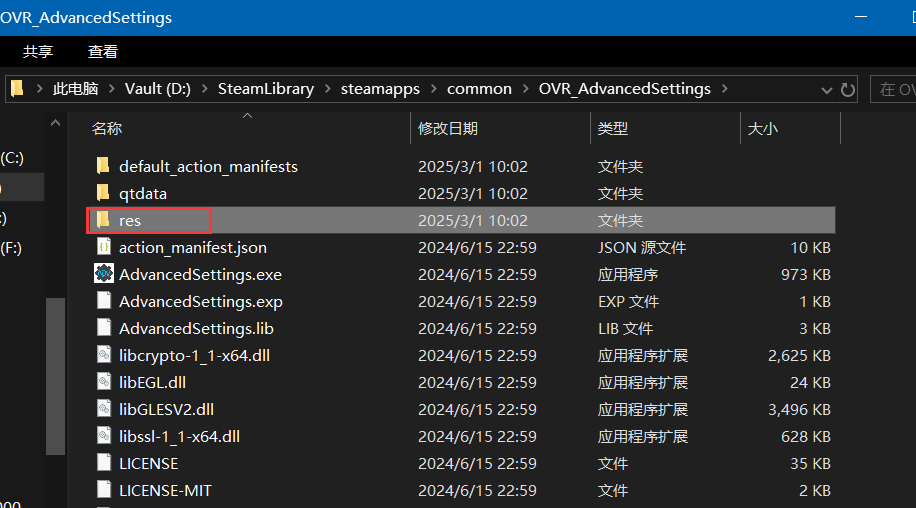Click the AdvancedSettings.exe application icon

103,274
